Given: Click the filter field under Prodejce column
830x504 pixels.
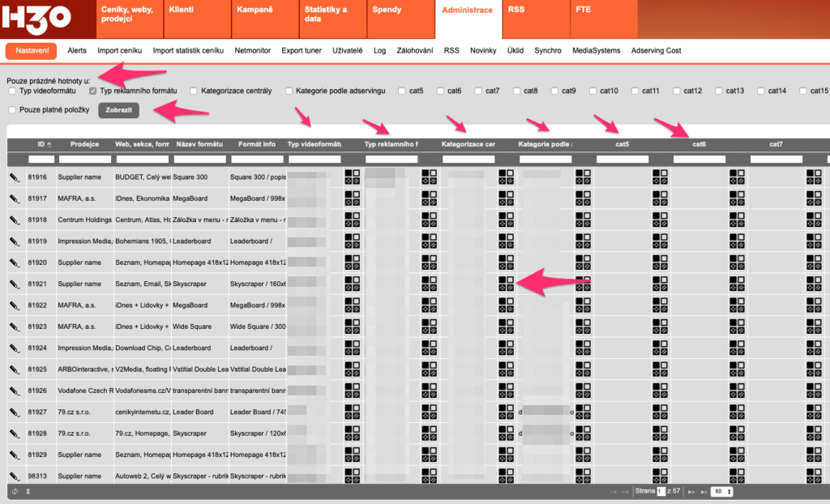Looking at the screenshot, I should point(84,160).
